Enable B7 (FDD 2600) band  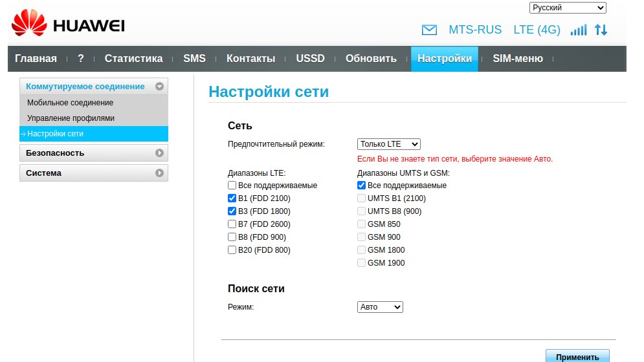point(232,224)
